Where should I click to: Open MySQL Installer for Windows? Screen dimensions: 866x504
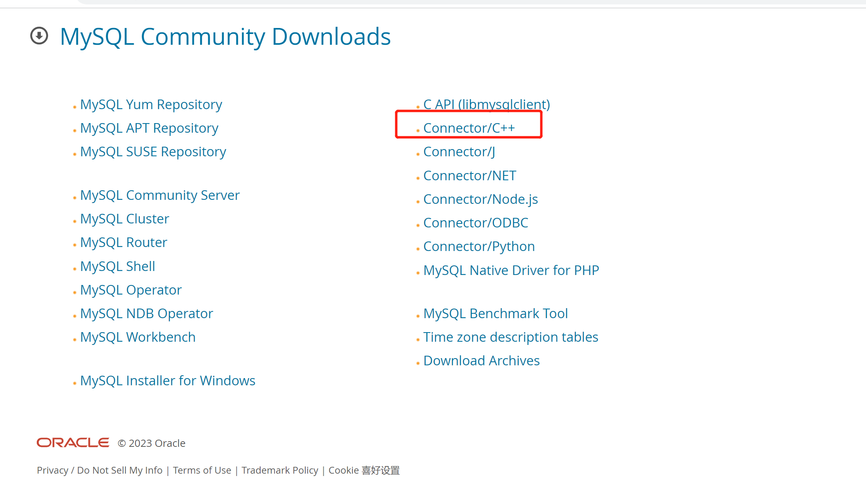point(169,380)
